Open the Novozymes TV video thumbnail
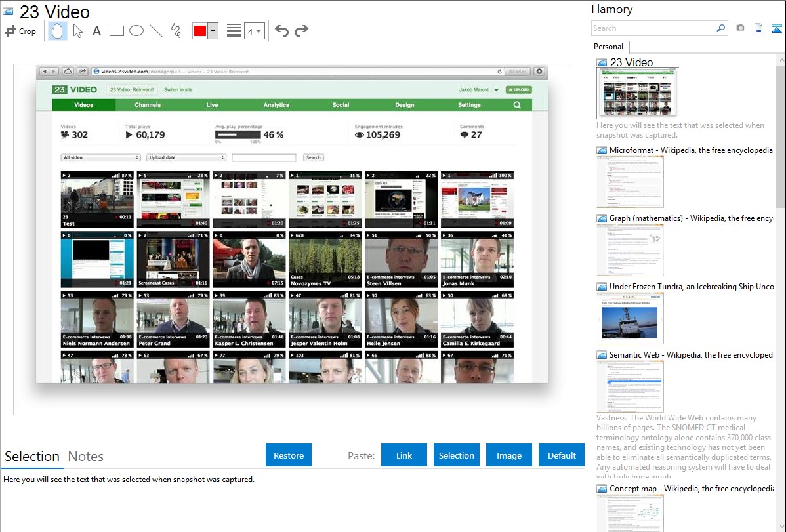 coord(325,259)
